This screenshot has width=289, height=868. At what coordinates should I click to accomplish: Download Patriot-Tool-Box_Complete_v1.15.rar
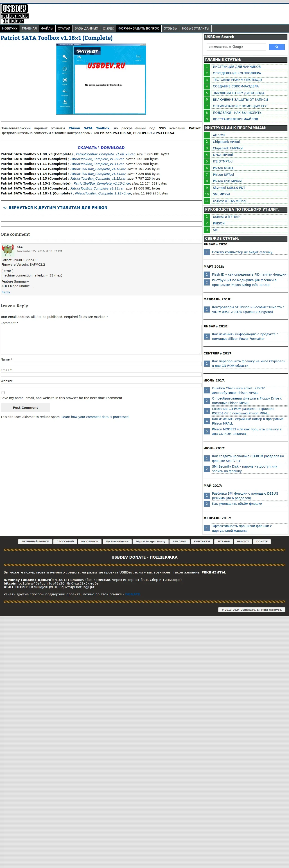(x=98, y=179)
